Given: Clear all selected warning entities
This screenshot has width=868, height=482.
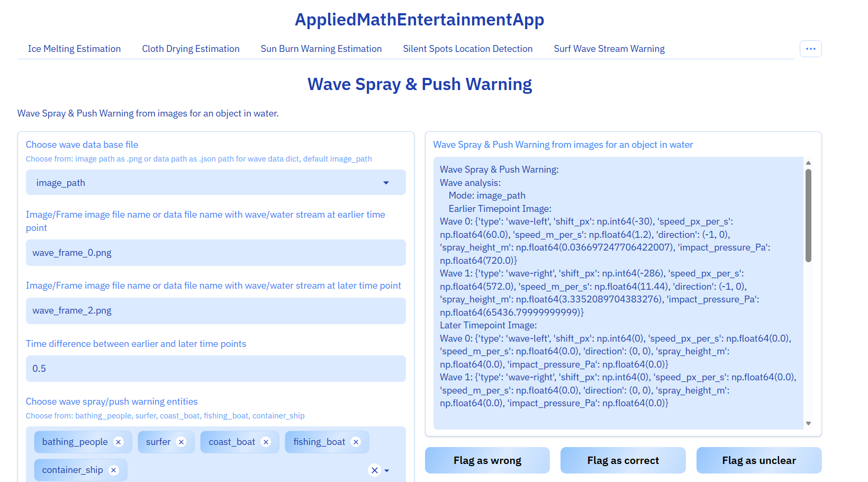Looking at the screenshot, I should pyautogui.click(x=374, y=470).
